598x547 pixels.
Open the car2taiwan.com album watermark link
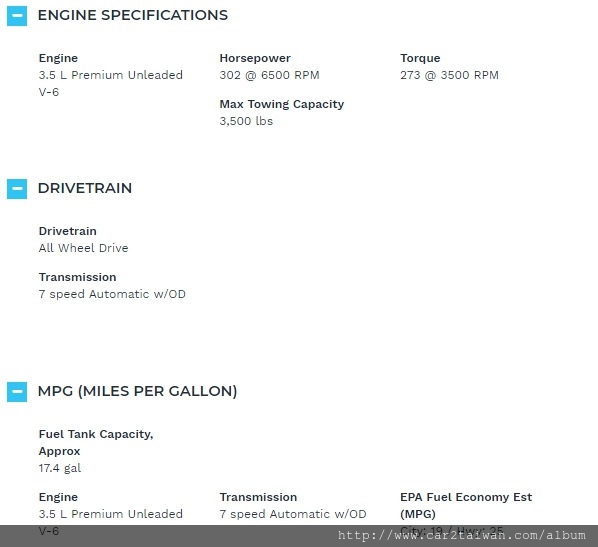click(461, 536)
